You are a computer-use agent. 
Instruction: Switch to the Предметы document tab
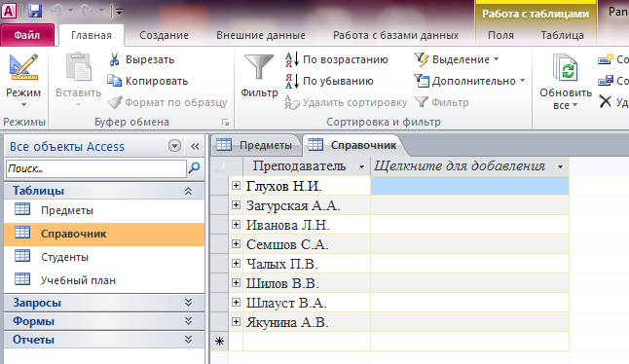[x=257, y=145]
